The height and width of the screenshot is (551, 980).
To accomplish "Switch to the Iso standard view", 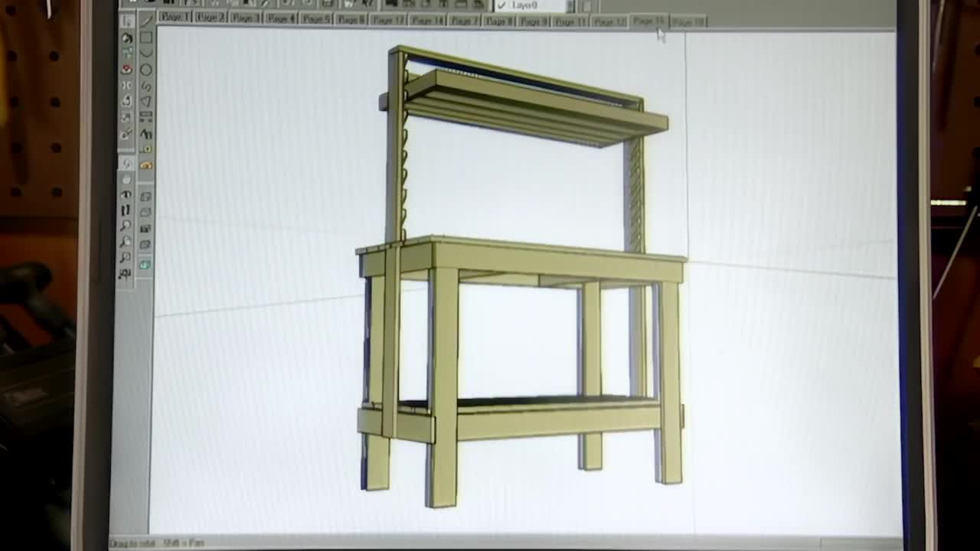I will tap(145, 197).
